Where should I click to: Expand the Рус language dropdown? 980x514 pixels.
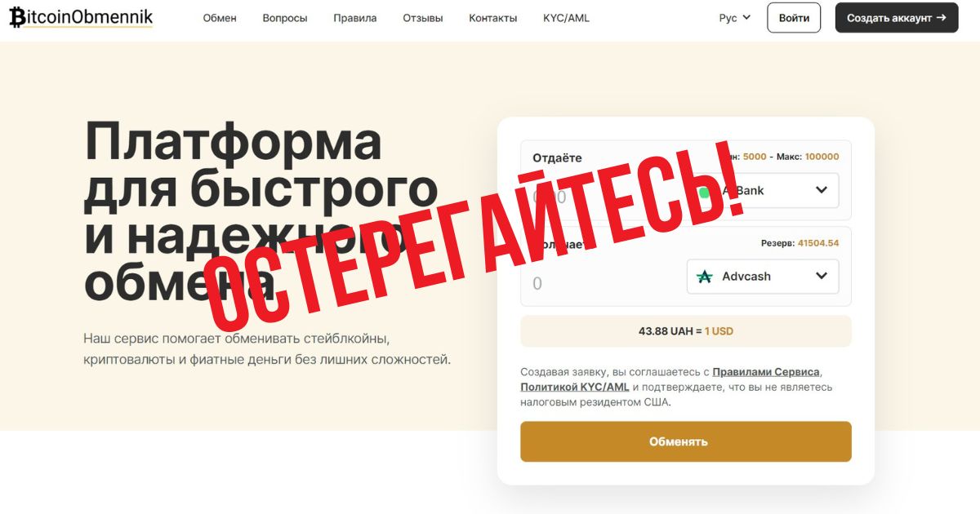click(x=734, y=18)
